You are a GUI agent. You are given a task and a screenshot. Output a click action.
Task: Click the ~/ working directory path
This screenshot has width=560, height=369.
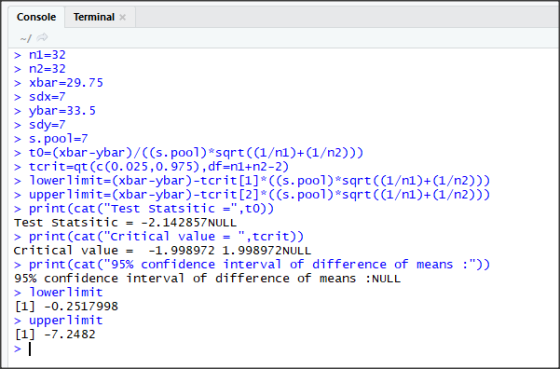[x=26, y=38]
